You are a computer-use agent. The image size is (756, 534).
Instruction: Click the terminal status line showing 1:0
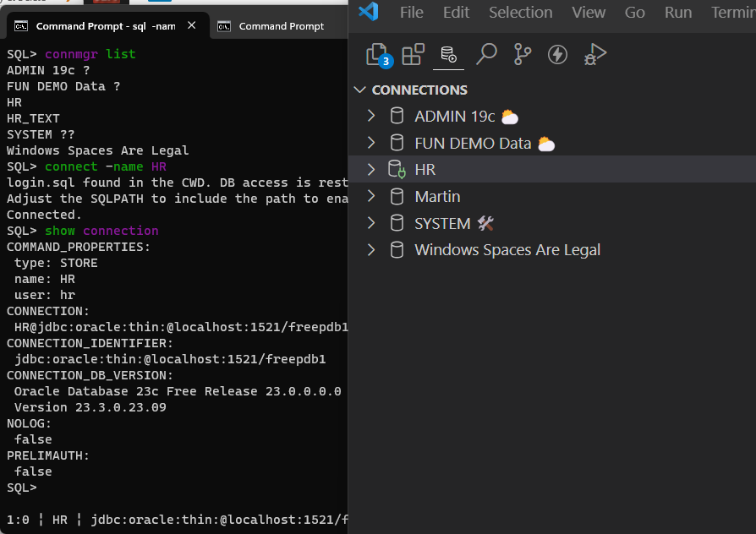point(178,520)
